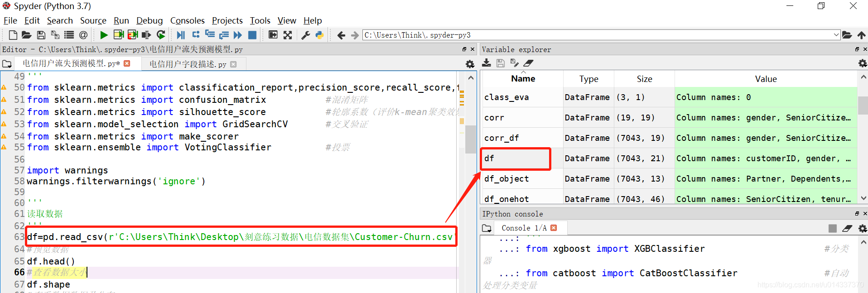Toggle fullscreen mode icon
Screen dimensions: 868x293
(x=288, y=35)
